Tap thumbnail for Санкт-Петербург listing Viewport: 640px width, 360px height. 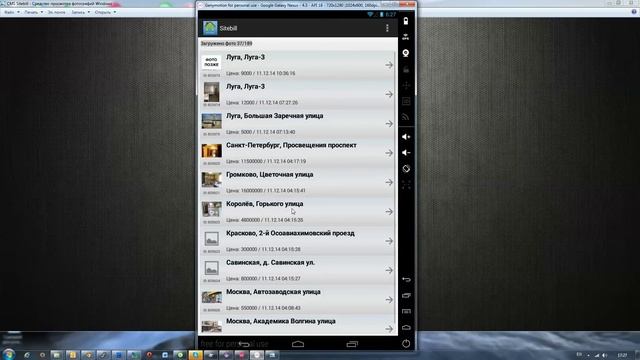[211, 151]
